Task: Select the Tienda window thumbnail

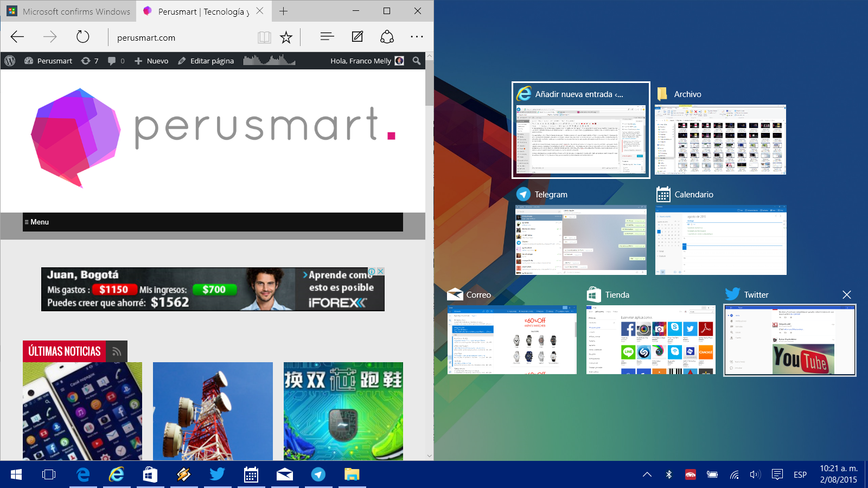Action: tap(651, 339)
